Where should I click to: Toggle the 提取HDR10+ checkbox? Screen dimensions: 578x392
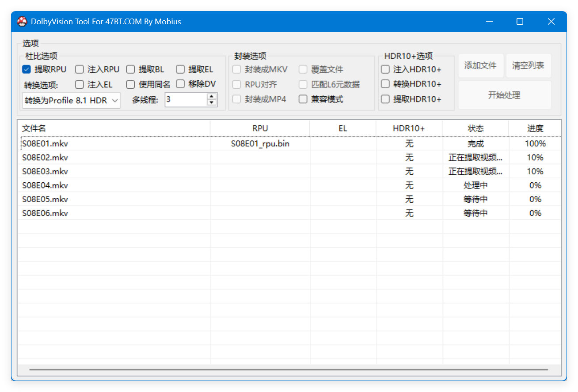(x=385, y=99)
